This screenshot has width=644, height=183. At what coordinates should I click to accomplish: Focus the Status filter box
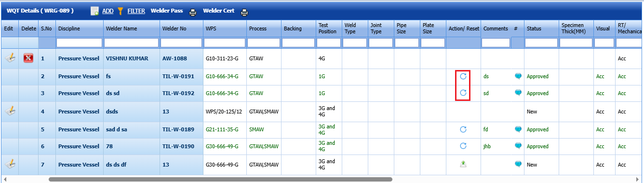pos(541,43)
